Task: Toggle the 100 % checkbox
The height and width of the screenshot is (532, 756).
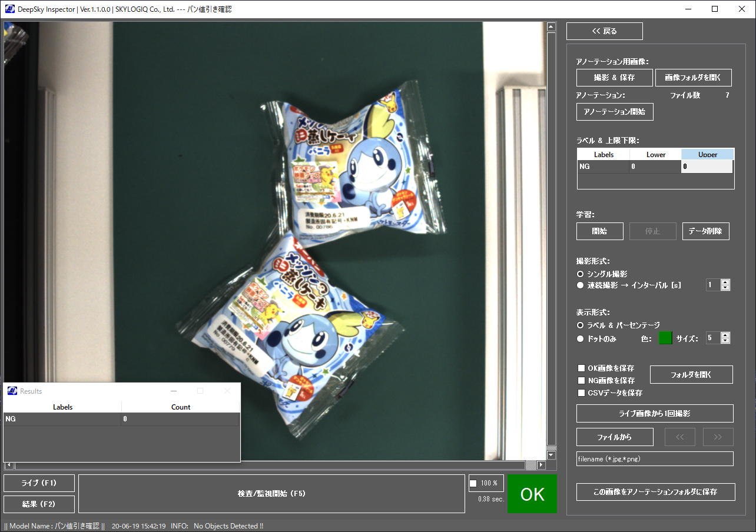Action: (473, 484)
